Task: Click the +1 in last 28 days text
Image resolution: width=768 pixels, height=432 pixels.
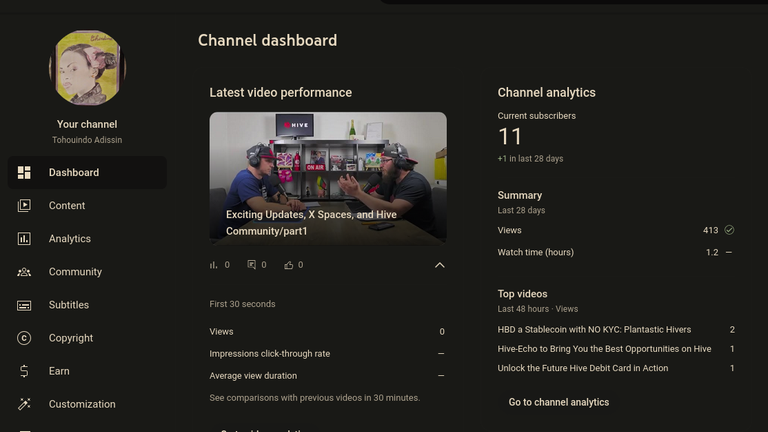Action: (530, 159)
